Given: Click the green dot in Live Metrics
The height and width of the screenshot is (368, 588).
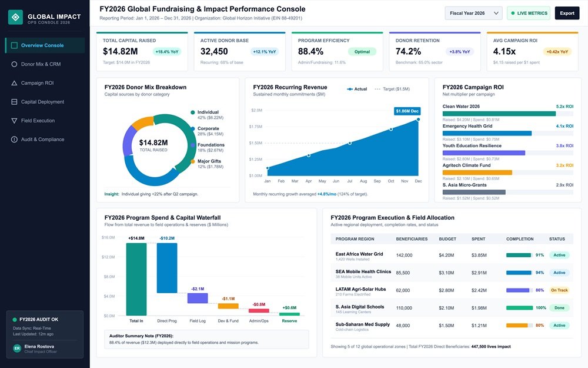Looking at the screenshot, I should pos(513,13).
